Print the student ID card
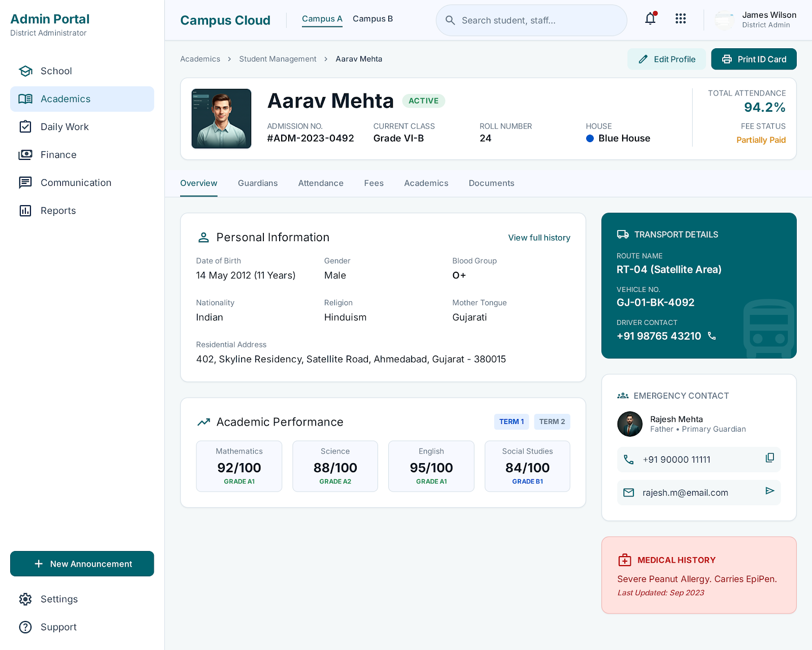 754,59
